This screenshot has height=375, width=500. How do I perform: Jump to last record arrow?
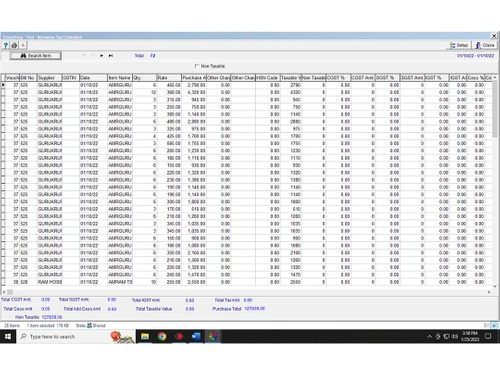coord(111,56)
